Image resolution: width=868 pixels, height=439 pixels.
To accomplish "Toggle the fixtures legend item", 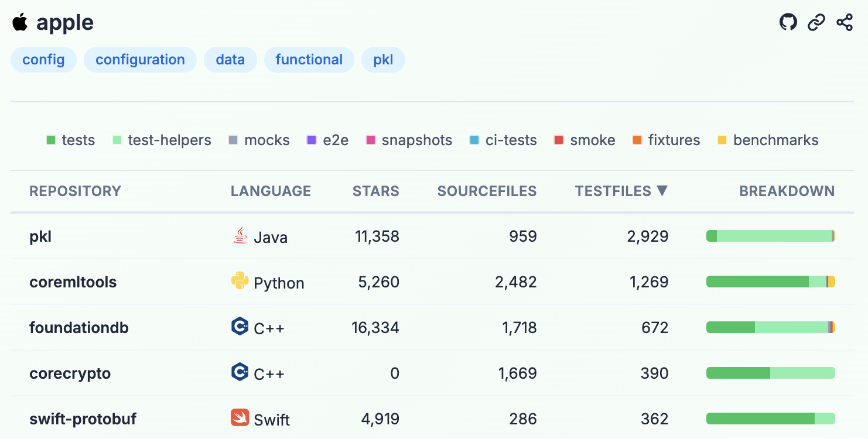I will click(667, 140).
